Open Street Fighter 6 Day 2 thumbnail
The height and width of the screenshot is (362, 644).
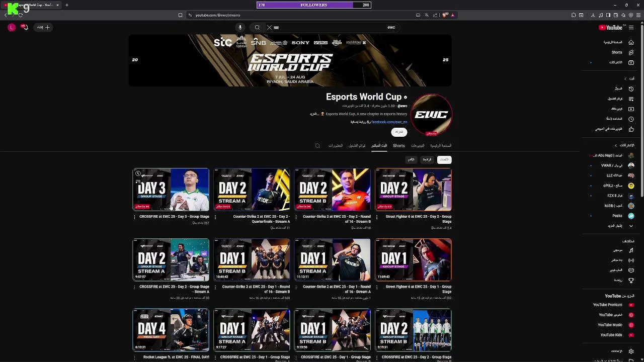414,190
